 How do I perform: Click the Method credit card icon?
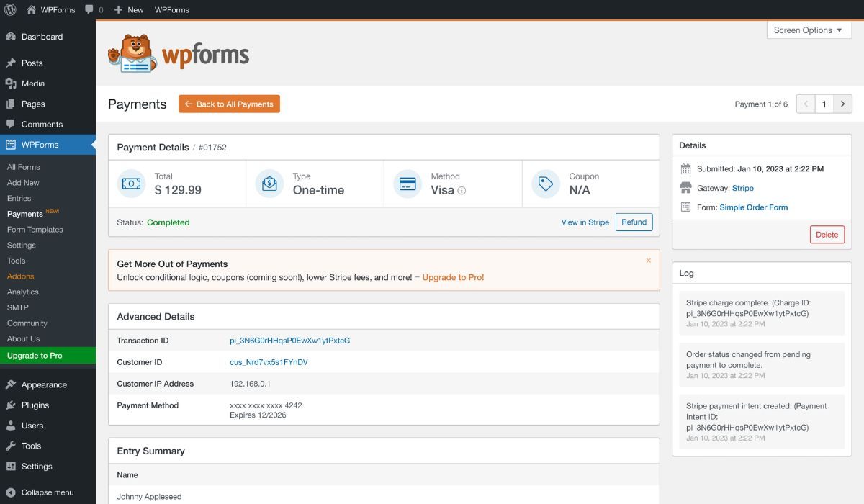[408, 184]
